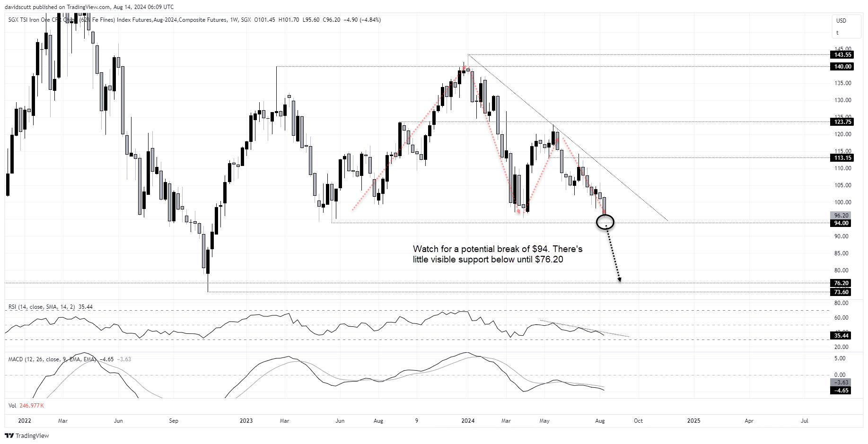Select the 76.20 price level label
Viewport: 868px width, 444px height.
coord(841,283)
